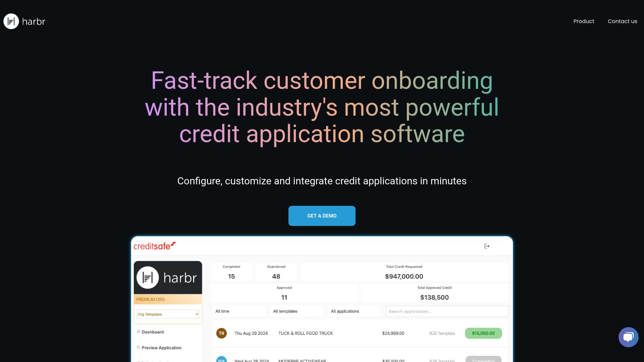
Task: Click the harbr circle logo in dashboard panel
Action: pos(148,277)
